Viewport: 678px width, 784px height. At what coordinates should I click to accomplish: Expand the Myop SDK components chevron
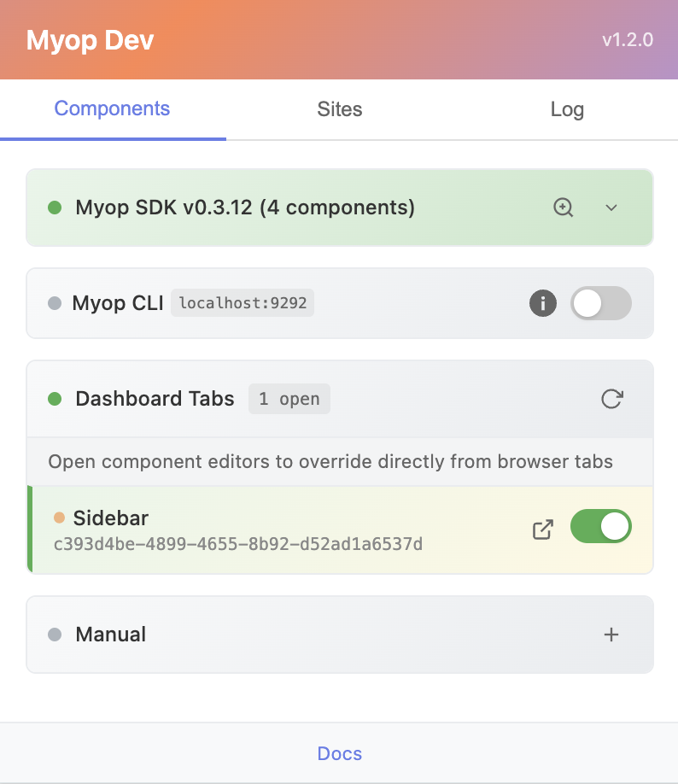pos(611,208)
